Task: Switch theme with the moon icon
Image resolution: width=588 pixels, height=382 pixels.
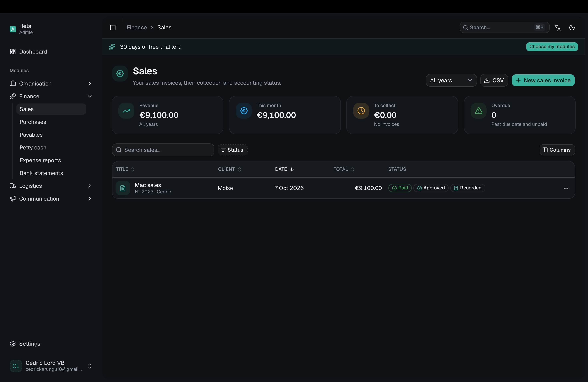Action: coord(572,27)
